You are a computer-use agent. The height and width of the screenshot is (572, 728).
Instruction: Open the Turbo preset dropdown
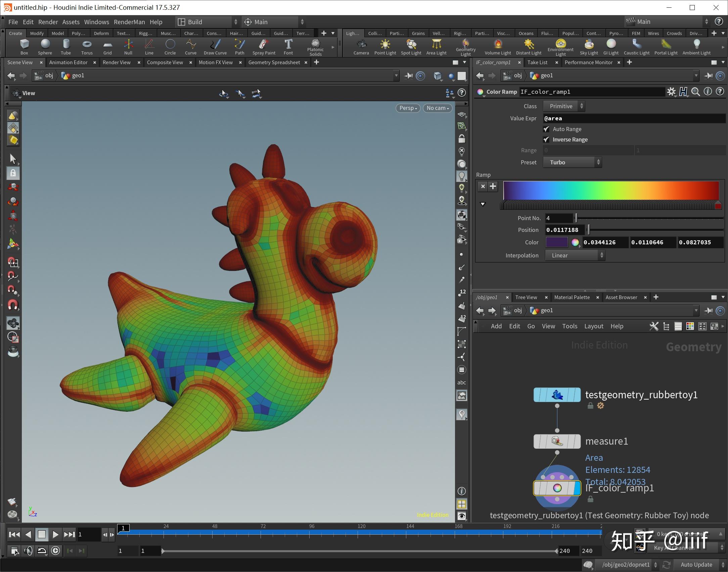(x=572, y=162)
